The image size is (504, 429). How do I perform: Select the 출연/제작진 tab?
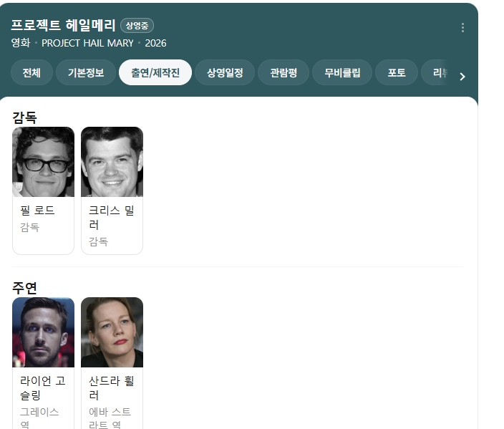pos(155,73)
